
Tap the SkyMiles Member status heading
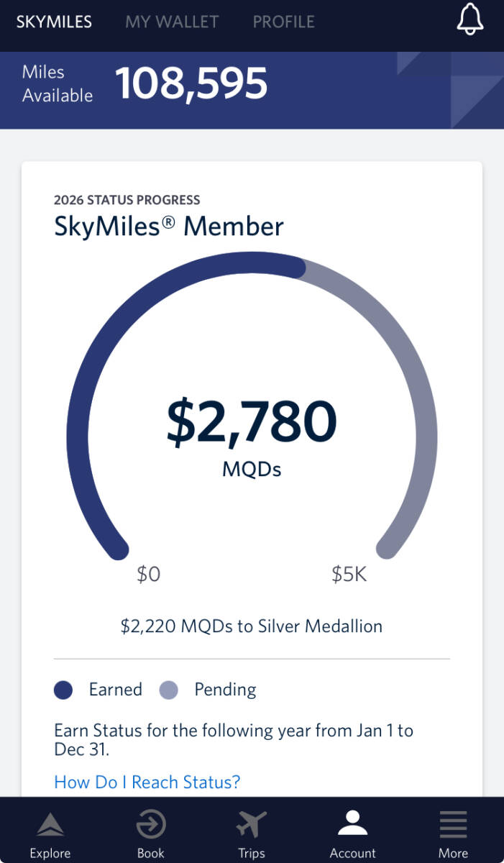click(169, 227)
